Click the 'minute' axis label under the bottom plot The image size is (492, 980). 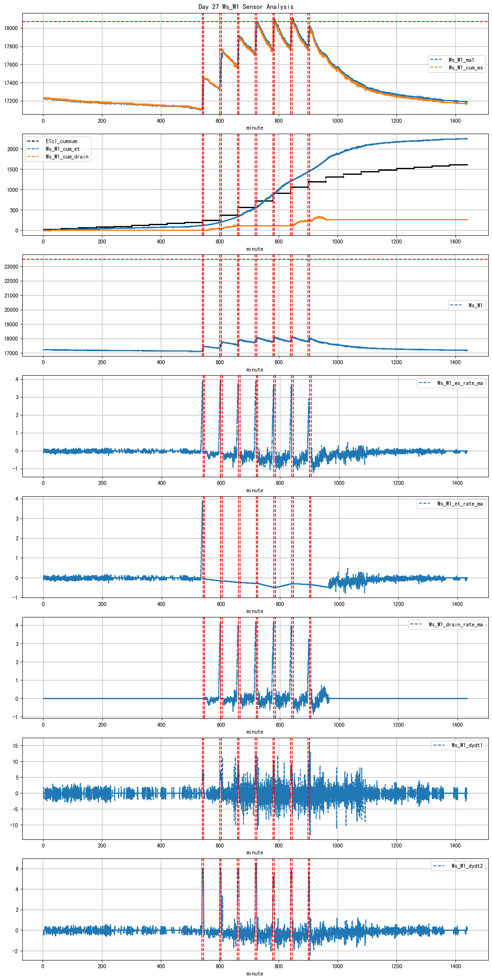(255, 973)
